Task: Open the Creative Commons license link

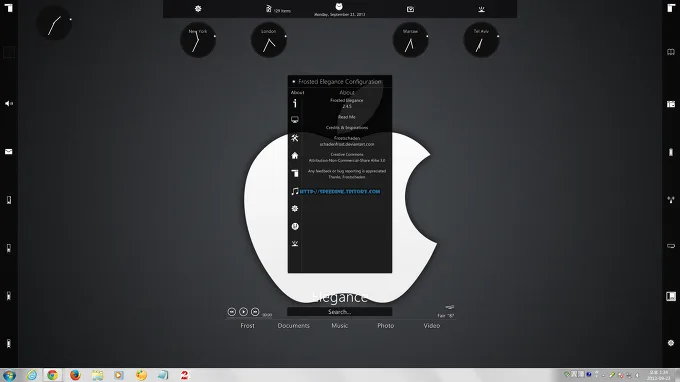Action: pos(347,157)
